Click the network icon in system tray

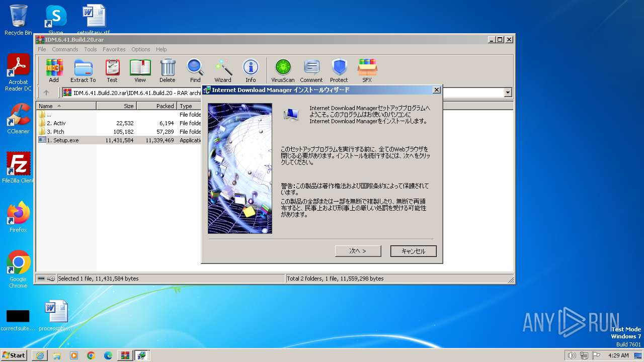click(584, 355)
